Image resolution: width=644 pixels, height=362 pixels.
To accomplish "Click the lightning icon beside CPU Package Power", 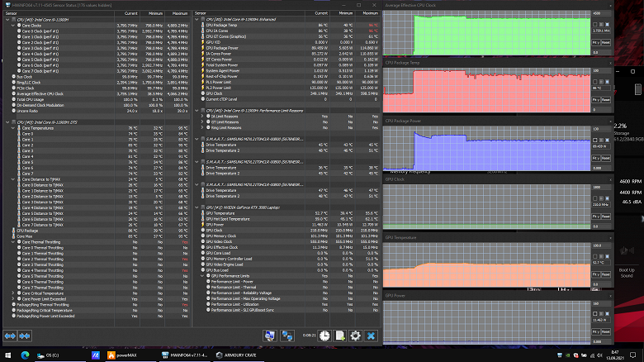I will click(202, 48).
